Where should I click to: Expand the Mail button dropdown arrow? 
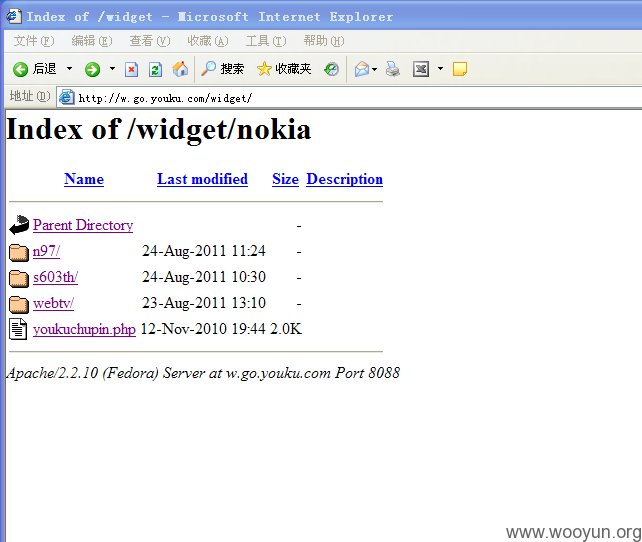click(374, 69)
